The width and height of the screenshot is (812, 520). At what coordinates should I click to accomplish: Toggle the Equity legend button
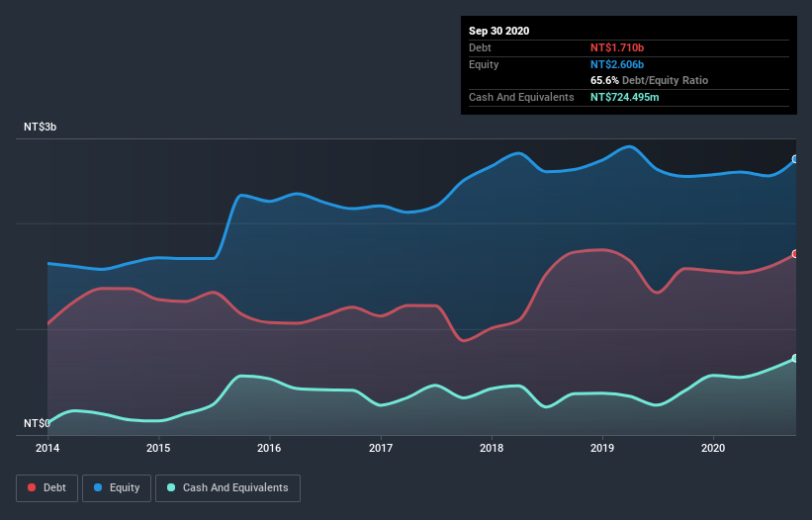point(117,488)
